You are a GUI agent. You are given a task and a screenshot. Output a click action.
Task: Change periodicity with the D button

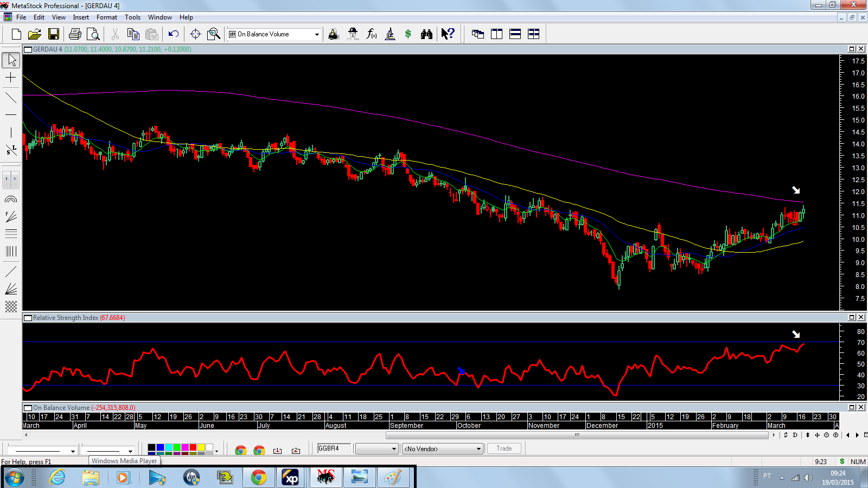[795, 435]
